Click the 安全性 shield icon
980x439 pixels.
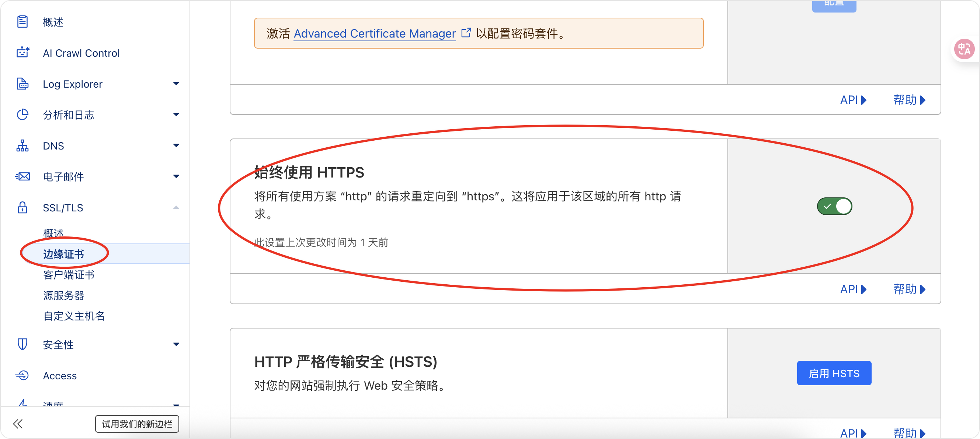(22, 344)
